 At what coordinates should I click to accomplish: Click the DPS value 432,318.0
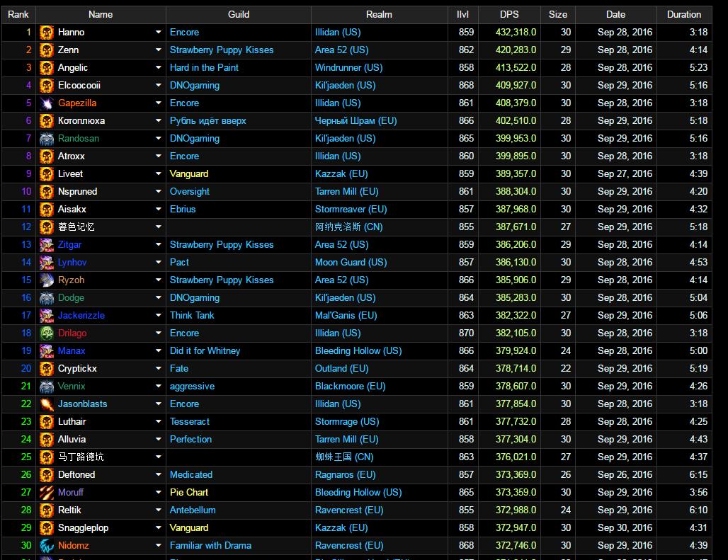[x=516, y=33]
